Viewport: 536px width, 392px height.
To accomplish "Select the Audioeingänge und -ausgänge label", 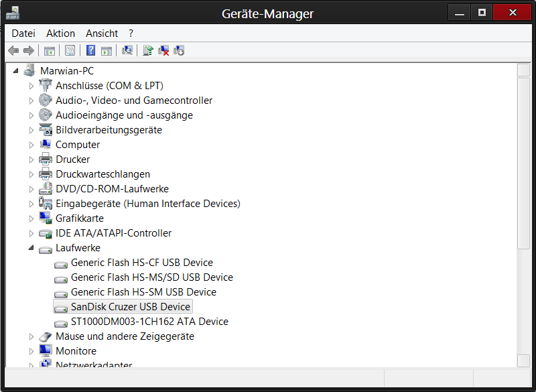I will [124, 115].
